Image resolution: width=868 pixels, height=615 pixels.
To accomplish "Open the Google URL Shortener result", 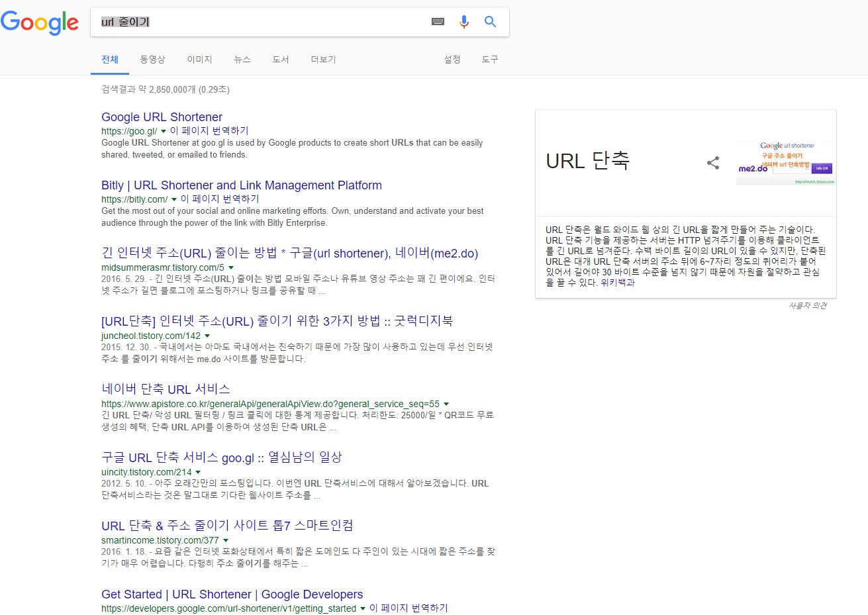I will pyautogui.click(x=162, y=117).
